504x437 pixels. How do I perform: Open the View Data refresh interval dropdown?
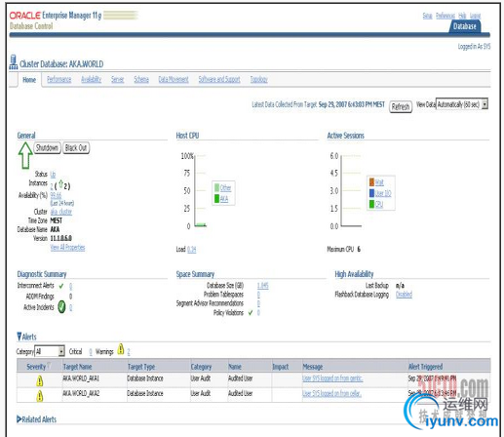point(462,104)
